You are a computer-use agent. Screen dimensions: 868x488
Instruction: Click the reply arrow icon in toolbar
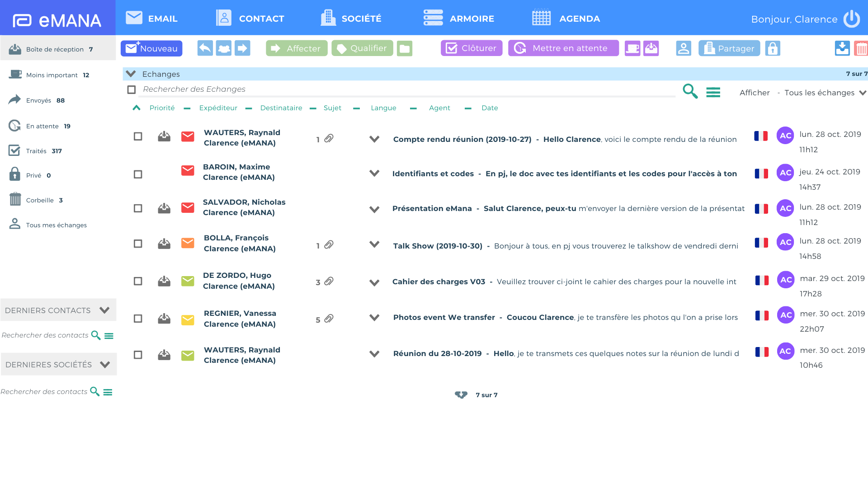[205, 48]
